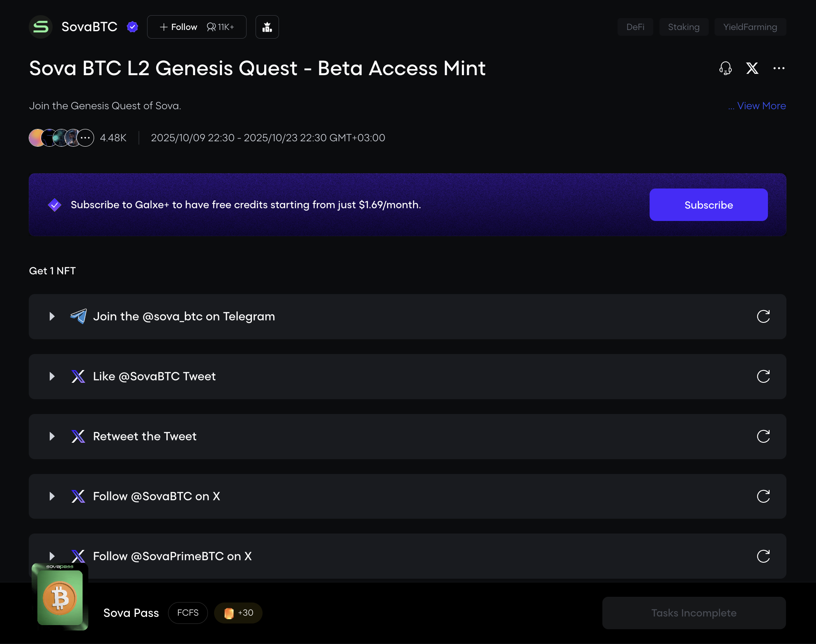Refresh the Like @SovaBTC Tweet task

[763, 376]
